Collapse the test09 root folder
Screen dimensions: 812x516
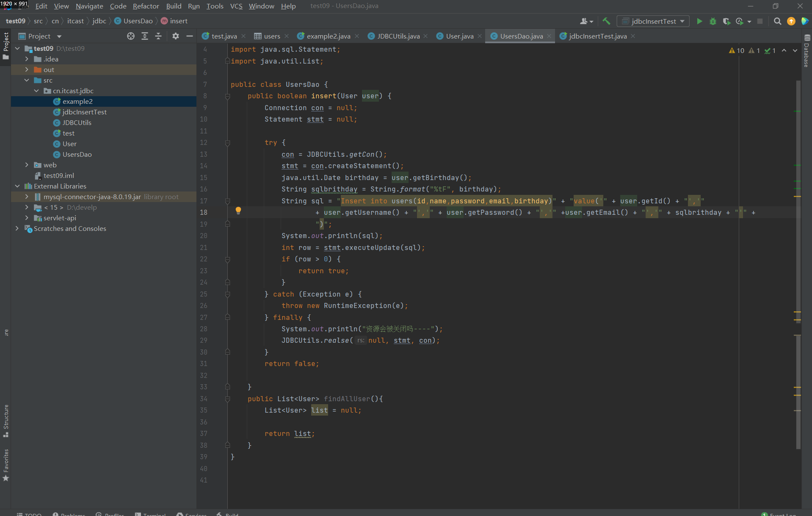(17, 48)
